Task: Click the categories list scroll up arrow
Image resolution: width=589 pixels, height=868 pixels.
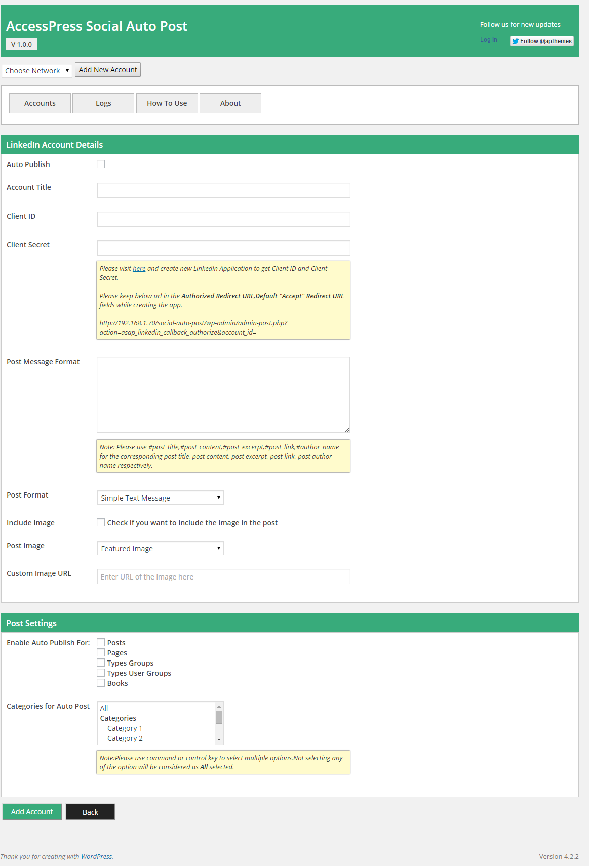Action: pyautogui.click(x=219, y=707)
